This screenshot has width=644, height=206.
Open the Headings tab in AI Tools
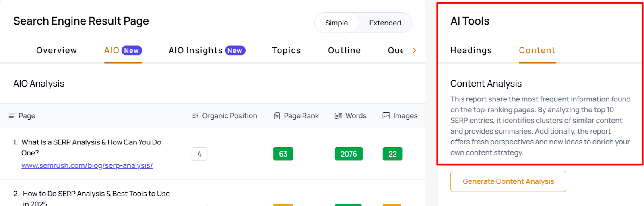click(x=471, y=50)
